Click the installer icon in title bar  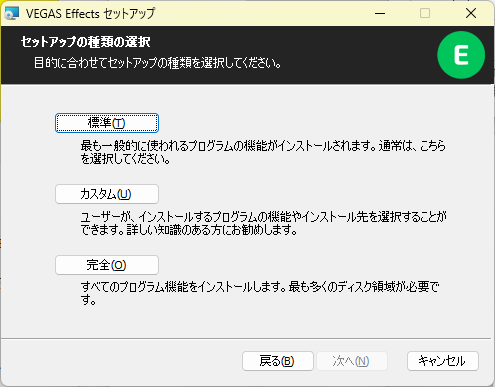(12, 13)
